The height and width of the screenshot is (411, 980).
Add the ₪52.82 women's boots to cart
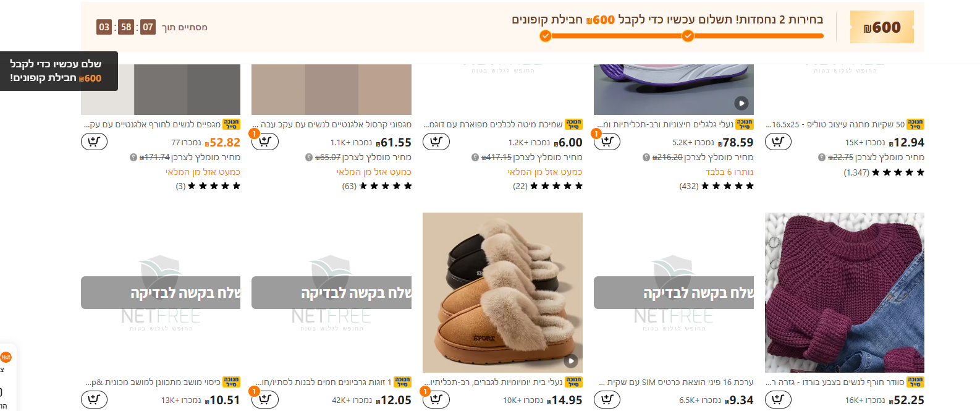[x=94, y=142]
